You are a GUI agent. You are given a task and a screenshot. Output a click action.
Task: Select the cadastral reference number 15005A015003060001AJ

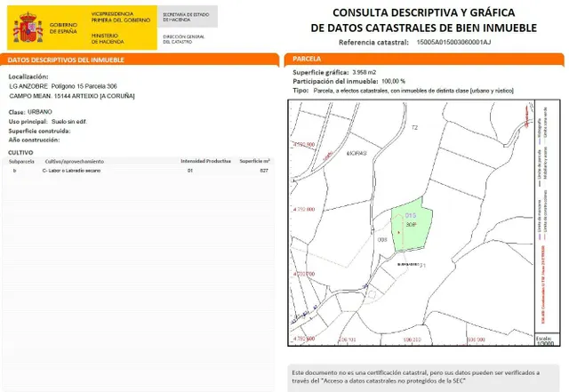pos(453,42)
